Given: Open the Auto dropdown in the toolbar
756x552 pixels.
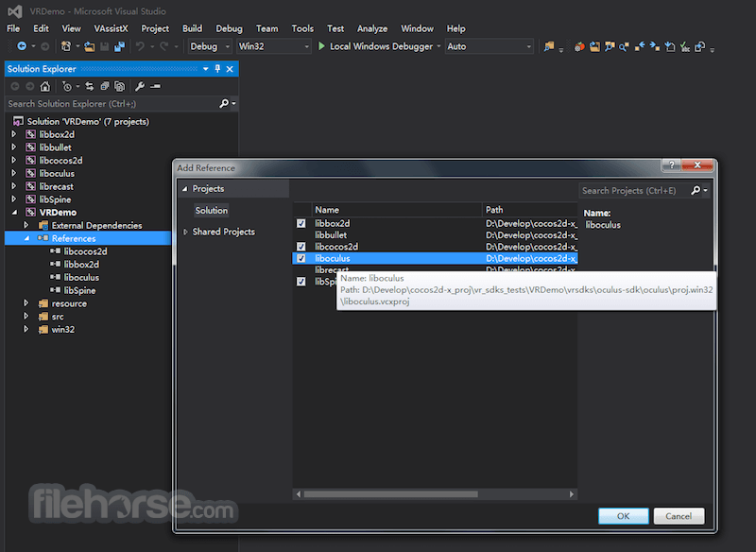Looking at the screenshot, I should click(489, 46).
